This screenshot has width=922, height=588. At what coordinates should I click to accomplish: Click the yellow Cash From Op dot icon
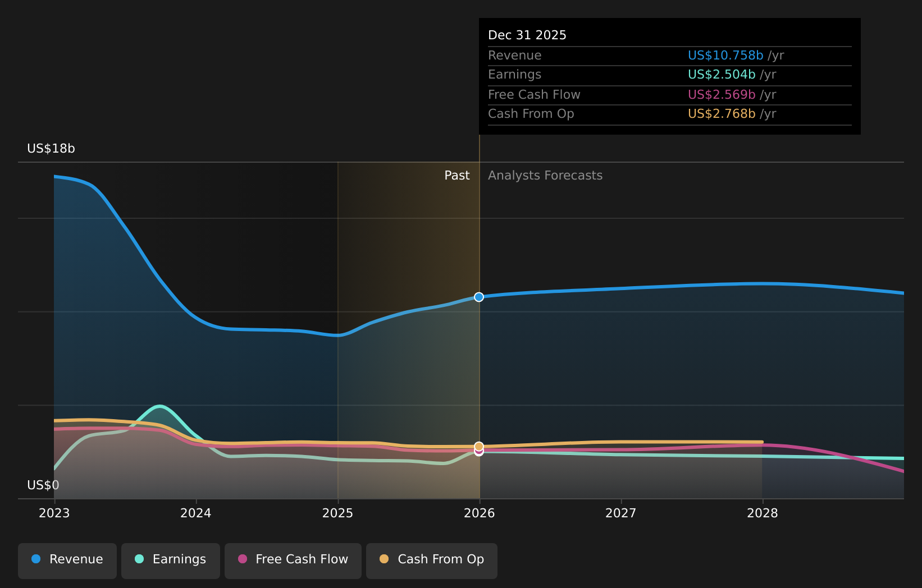(x=384, y=559)
